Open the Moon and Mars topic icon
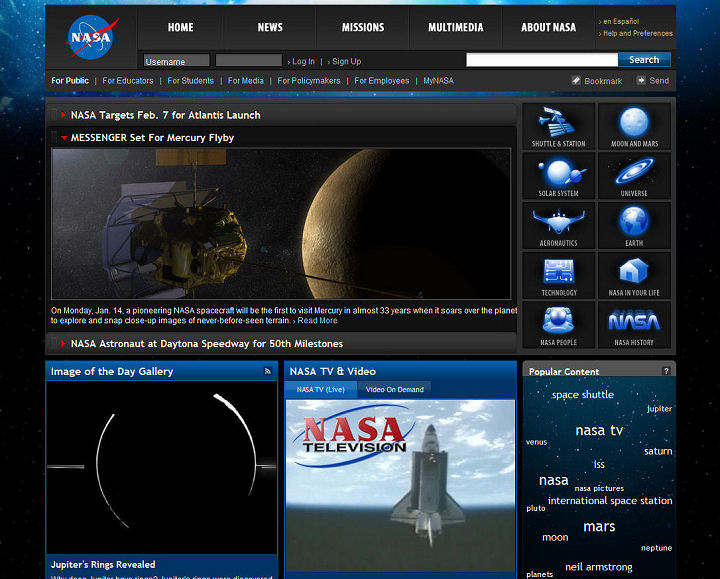The height and width of the screenshot is (579, 720). click(634, 127)
